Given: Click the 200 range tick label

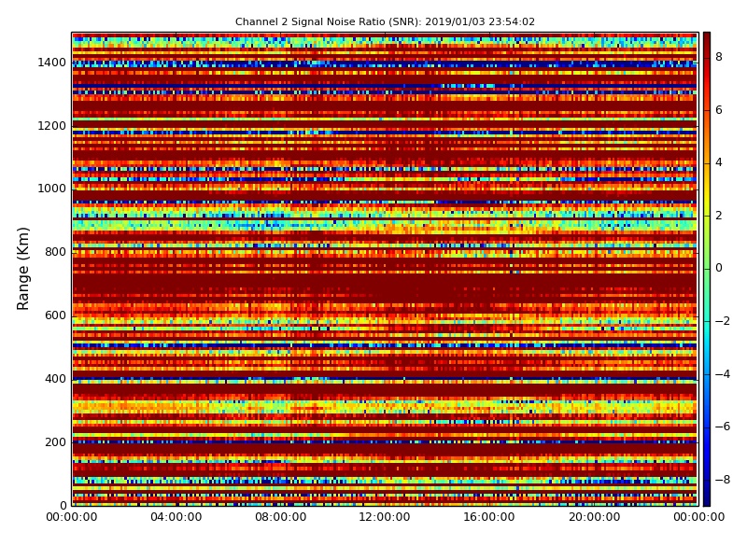Looking at the screenshot, I should (55, 441).
